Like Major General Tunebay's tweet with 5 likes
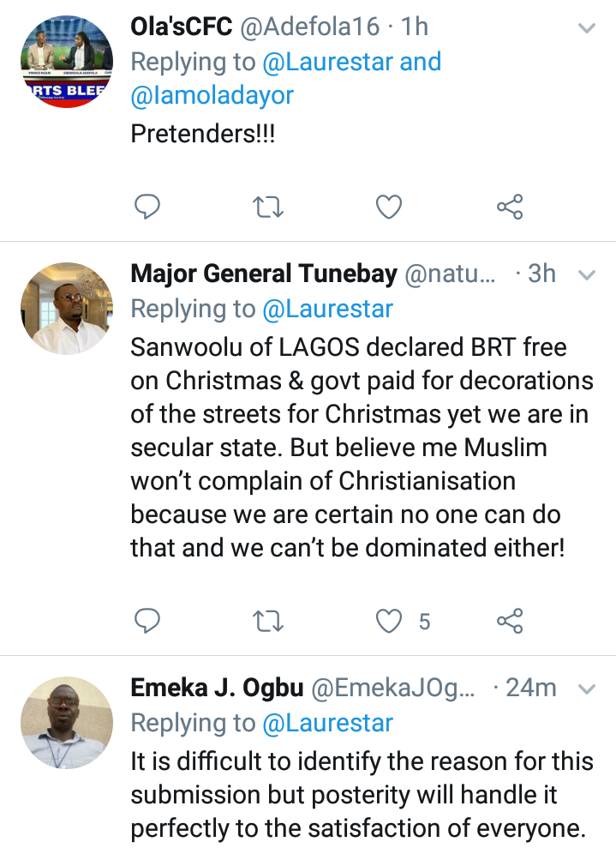Screen dimensions: 616x860 [x=390, y=621]
